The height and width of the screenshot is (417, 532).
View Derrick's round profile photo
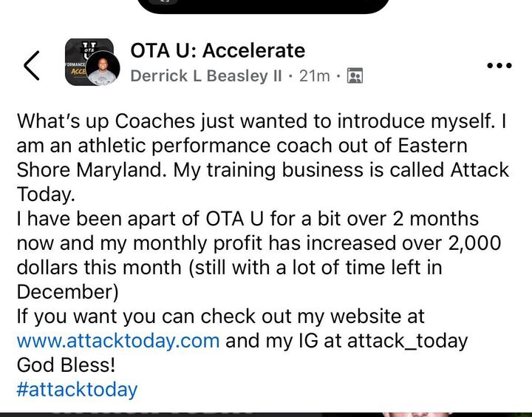103,70
